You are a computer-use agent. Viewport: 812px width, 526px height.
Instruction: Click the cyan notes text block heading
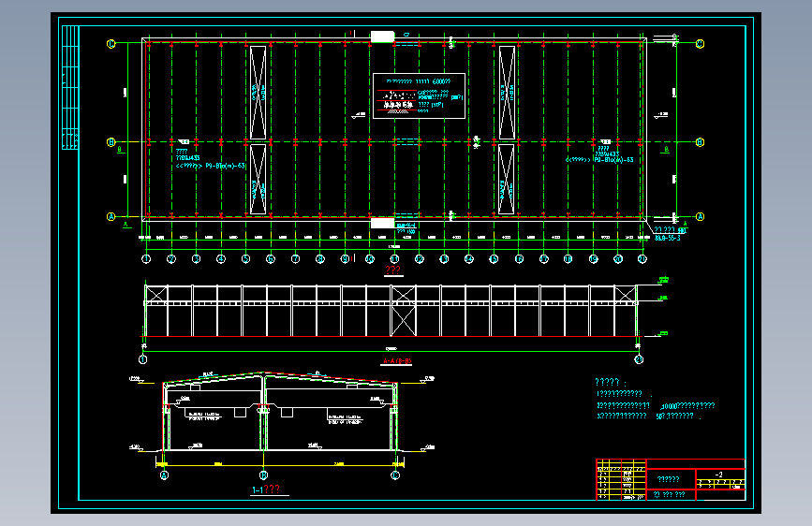[x=611, y=383]
